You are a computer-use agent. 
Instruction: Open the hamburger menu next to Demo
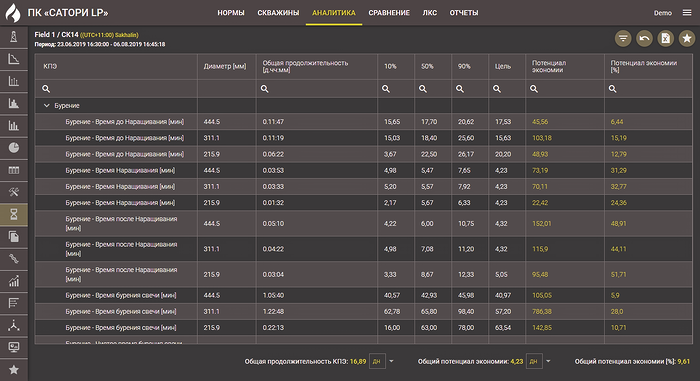coord(687,13)
